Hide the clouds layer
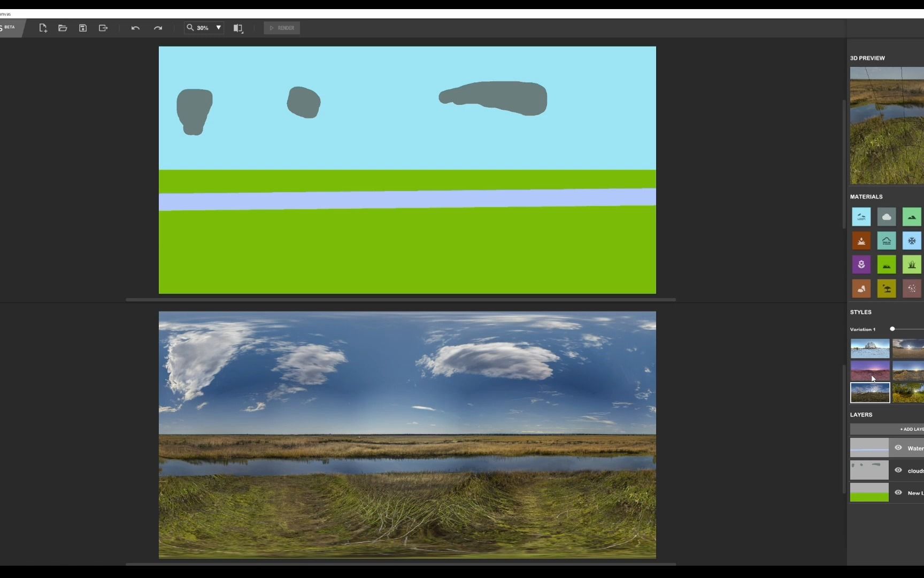The width and height of the screenshot is (924, 578). click(899, 470)
